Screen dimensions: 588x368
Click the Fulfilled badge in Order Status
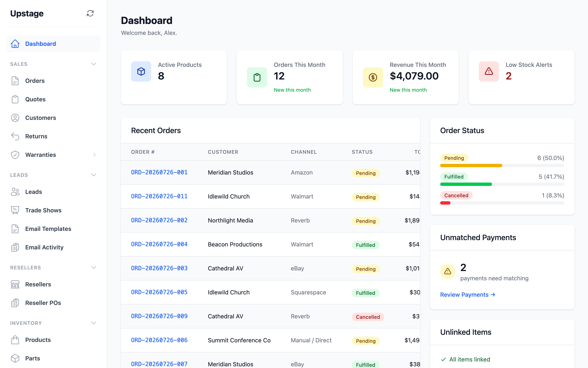point(454,177)
